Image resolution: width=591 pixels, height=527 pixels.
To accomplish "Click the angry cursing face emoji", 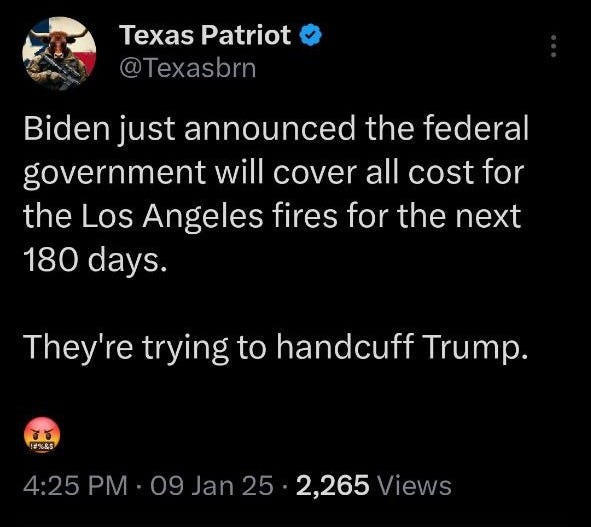I will click(x=42, y=435).
